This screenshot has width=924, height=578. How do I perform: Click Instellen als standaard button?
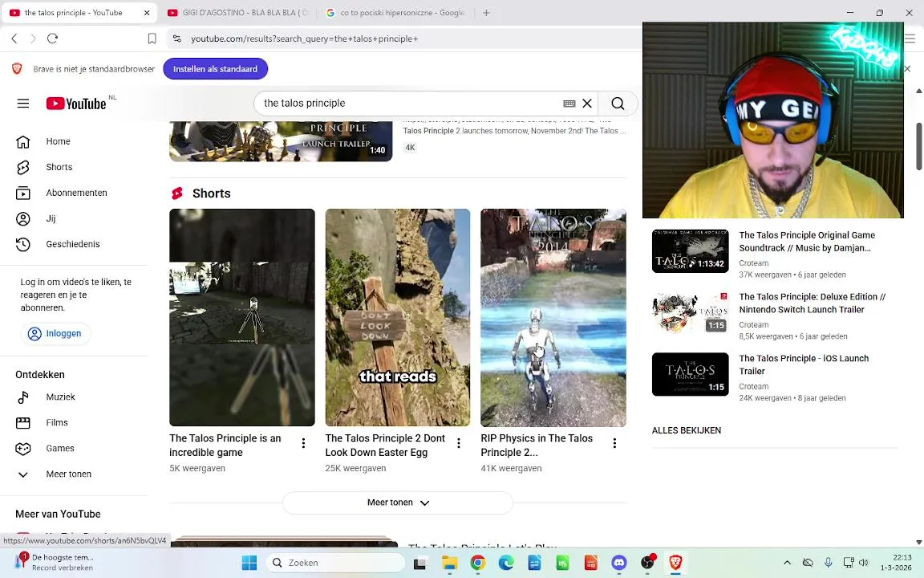pos(215,69)
